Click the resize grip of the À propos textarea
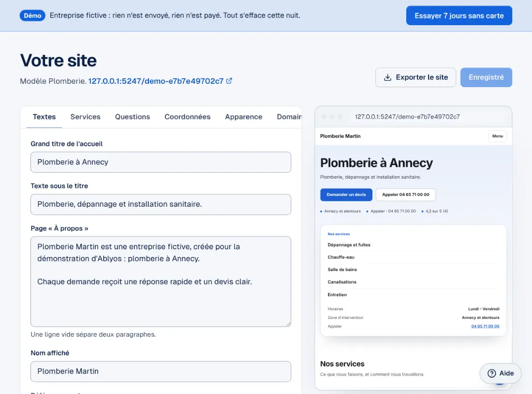The image size is (532, 394). (x=288, y=324)
